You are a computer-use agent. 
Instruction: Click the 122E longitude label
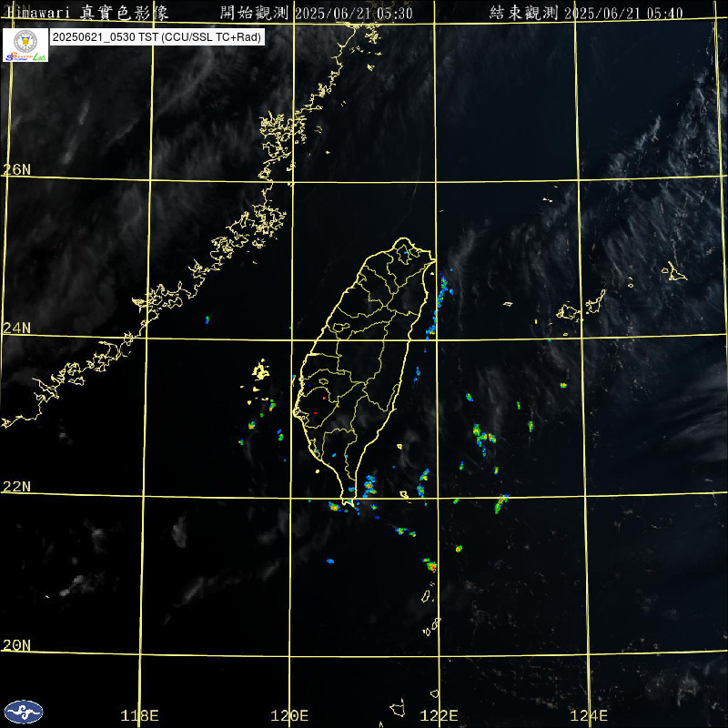coord(439,715)
